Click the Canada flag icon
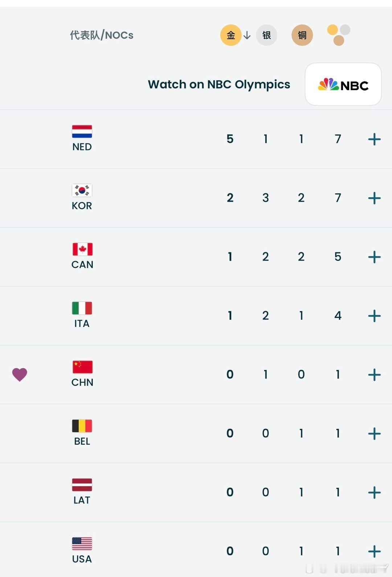Image resolution: width=392 pixels, height=577 pixels. click(x=82, y=249)
